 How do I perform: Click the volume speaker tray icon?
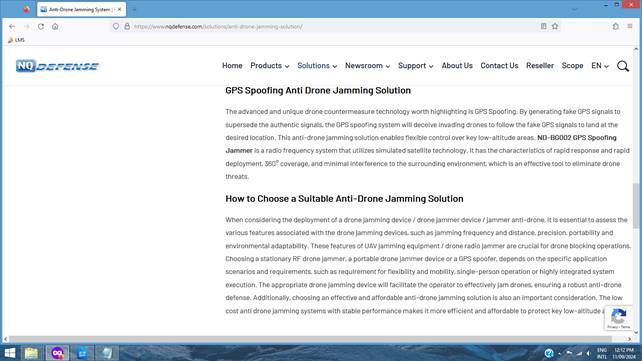[589, 353]
